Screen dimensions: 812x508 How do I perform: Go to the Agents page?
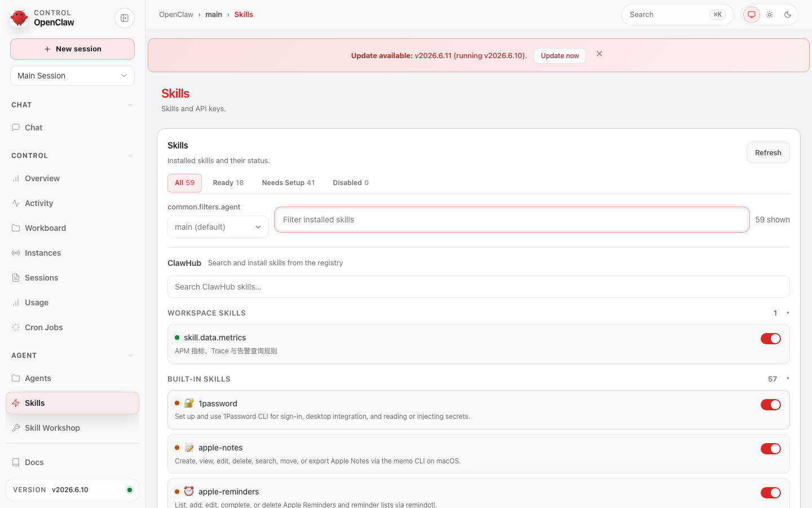pos(72,378)
